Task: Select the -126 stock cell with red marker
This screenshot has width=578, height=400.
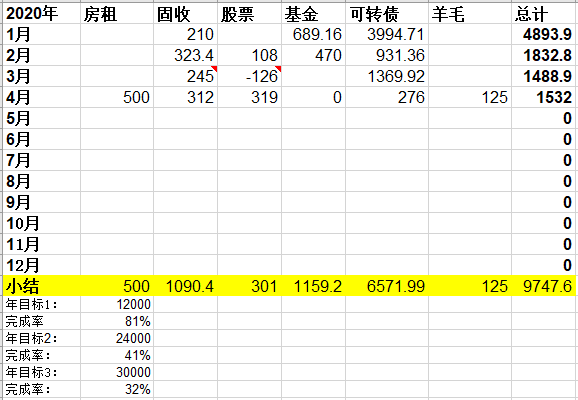Action: point(250,76)
